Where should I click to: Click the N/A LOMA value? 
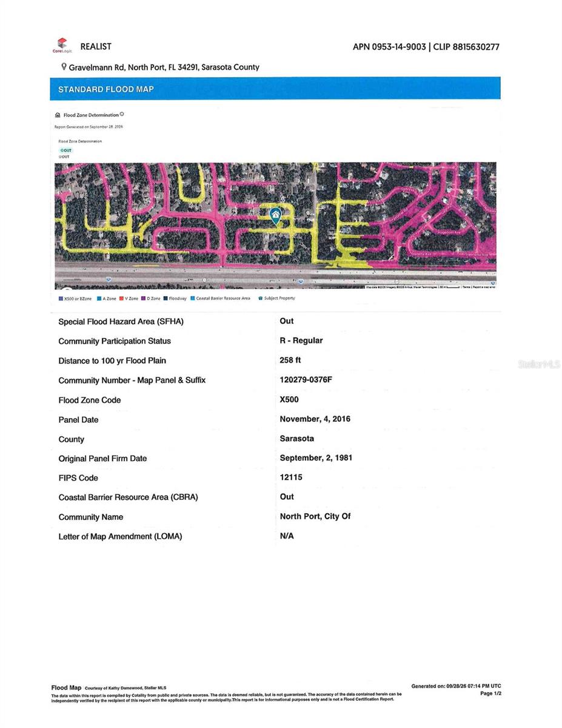[x=287, y=536]
